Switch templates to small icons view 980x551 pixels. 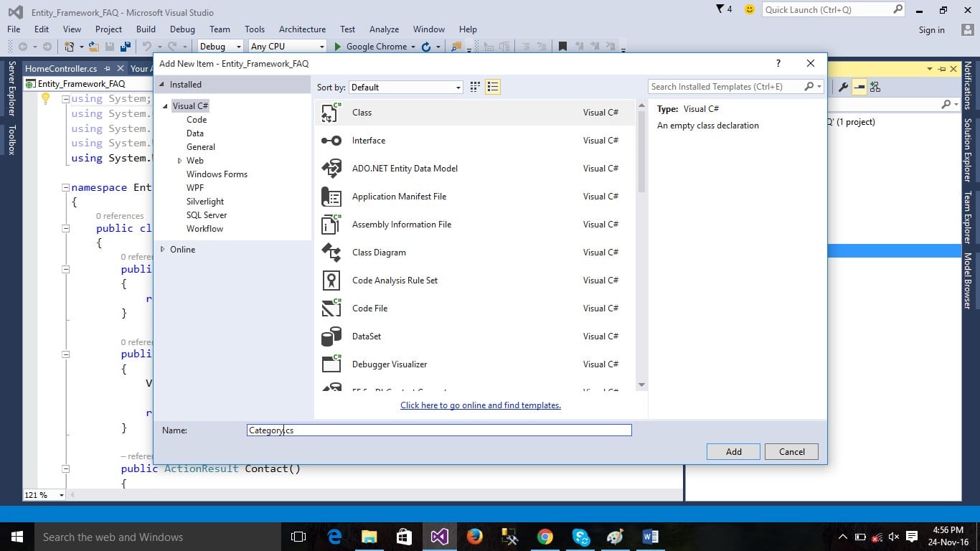pyautogui.click(x=475, y=87)
